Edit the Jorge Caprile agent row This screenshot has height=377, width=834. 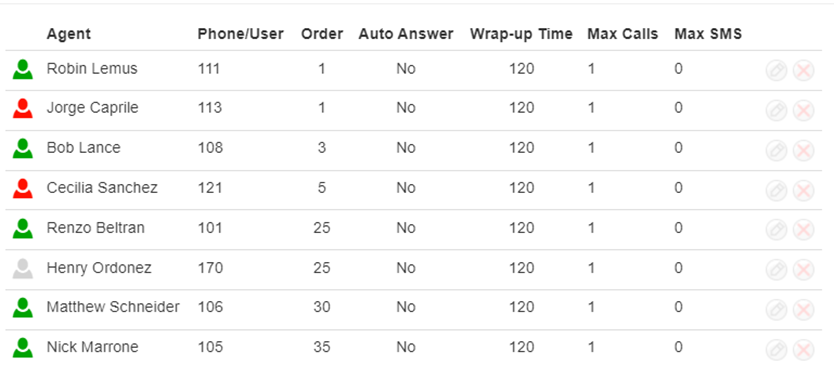tap(776, 111)
